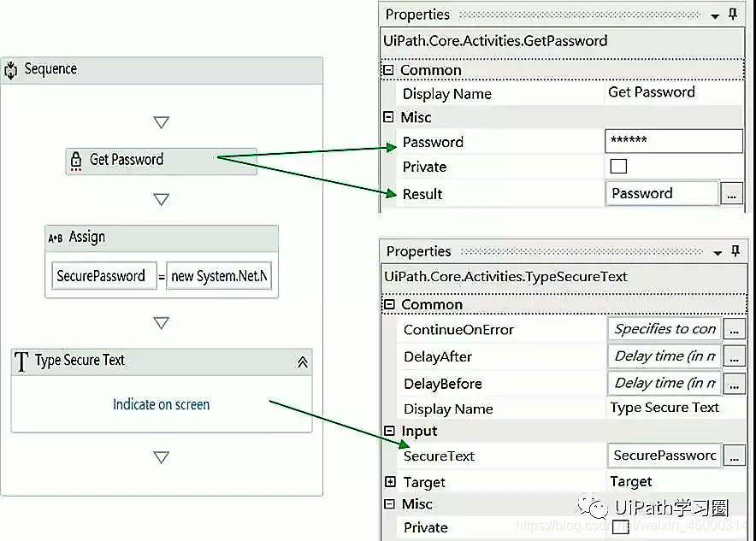Click the DelayAfter property label
This screenshot has height=541, width=756.
click(438, 356)
